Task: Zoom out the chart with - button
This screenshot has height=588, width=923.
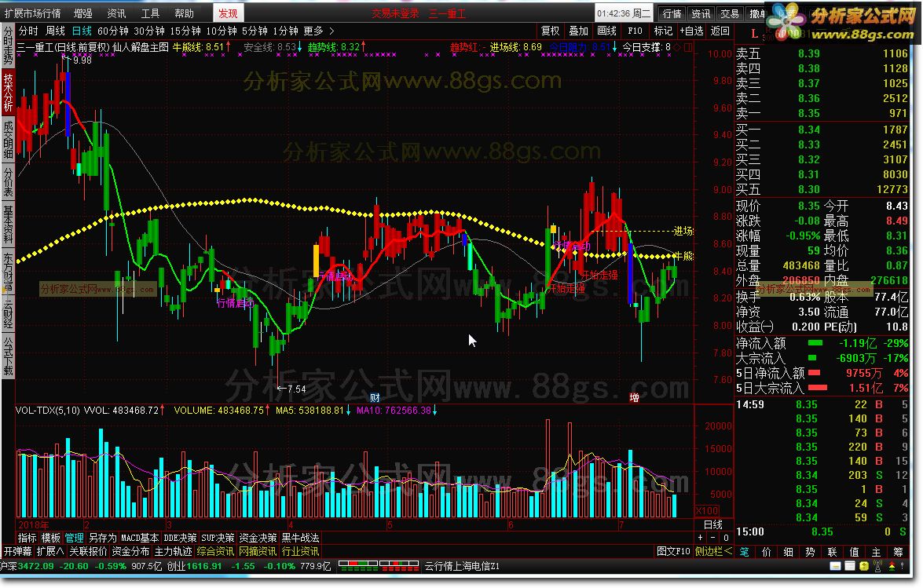Action: point(712,538)
